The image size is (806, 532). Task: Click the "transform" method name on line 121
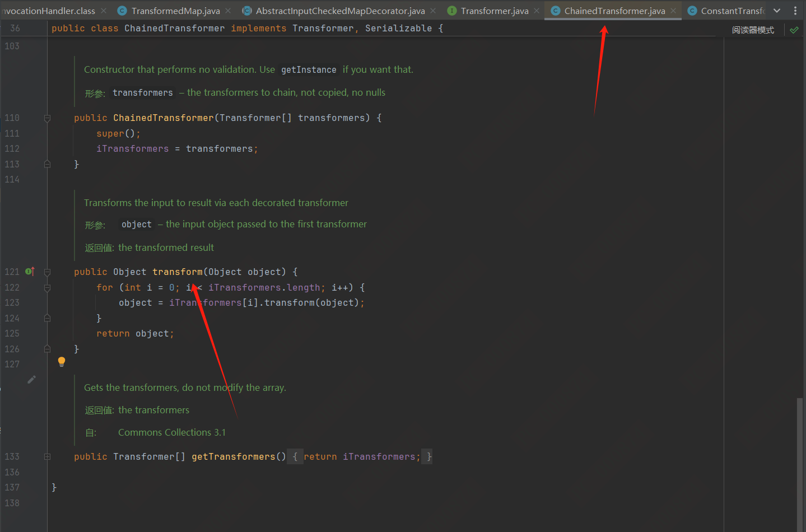(x=178, y=272)
